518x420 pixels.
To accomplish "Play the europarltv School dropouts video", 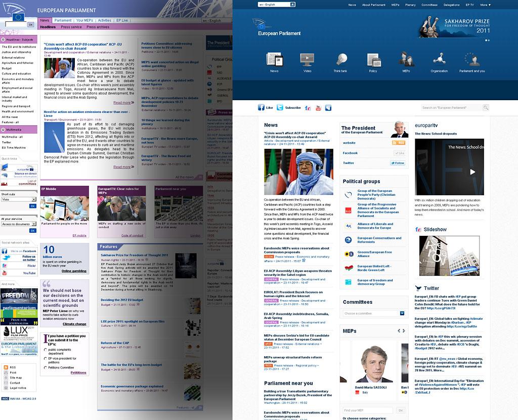I will 472,172.
